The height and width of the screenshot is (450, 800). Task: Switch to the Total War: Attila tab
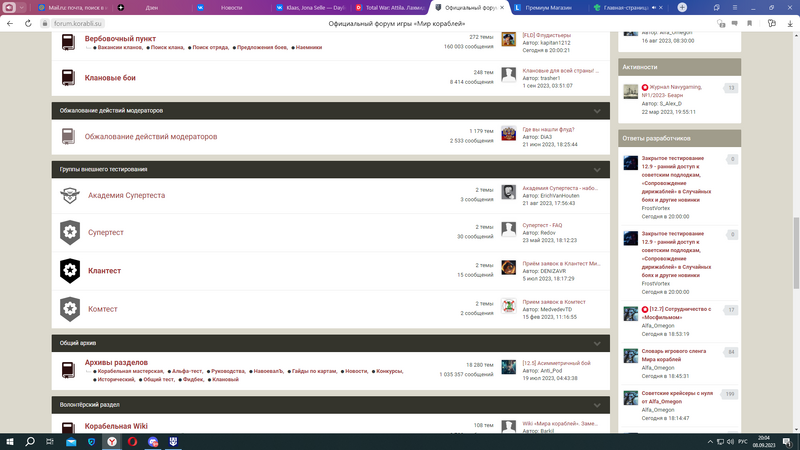tap(390, 8)
